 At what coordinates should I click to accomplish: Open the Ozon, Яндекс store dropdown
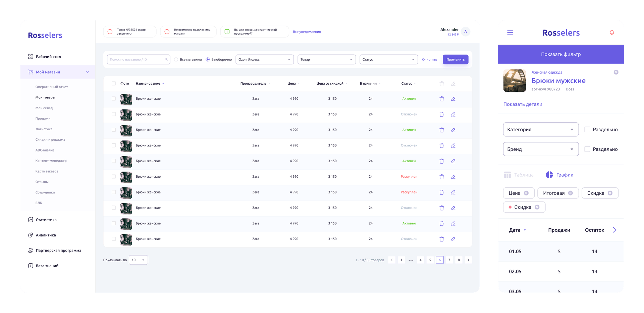(264, 59)
